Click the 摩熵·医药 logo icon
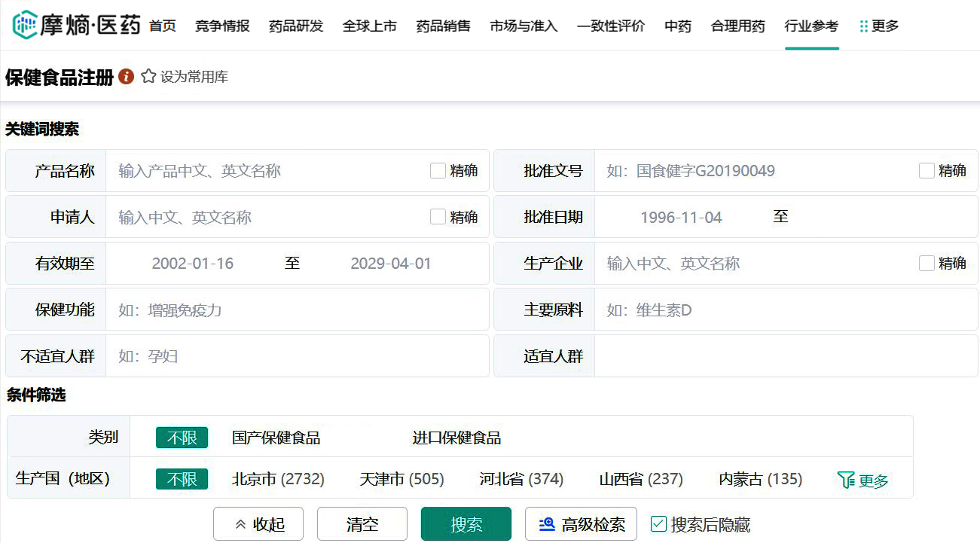Image resolution: width=980 pixels, height=543 pixels. click(x=25, y=26)
